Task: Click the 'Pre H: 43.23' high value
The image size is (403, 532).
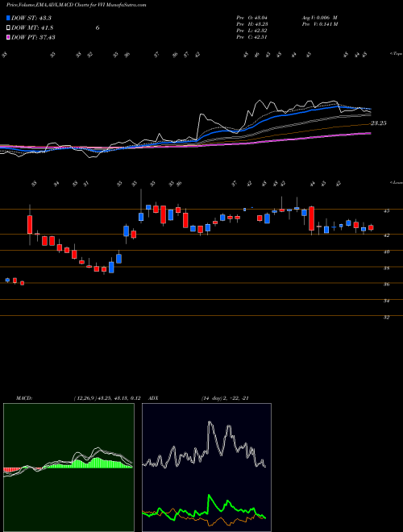Action: point(252,24)
